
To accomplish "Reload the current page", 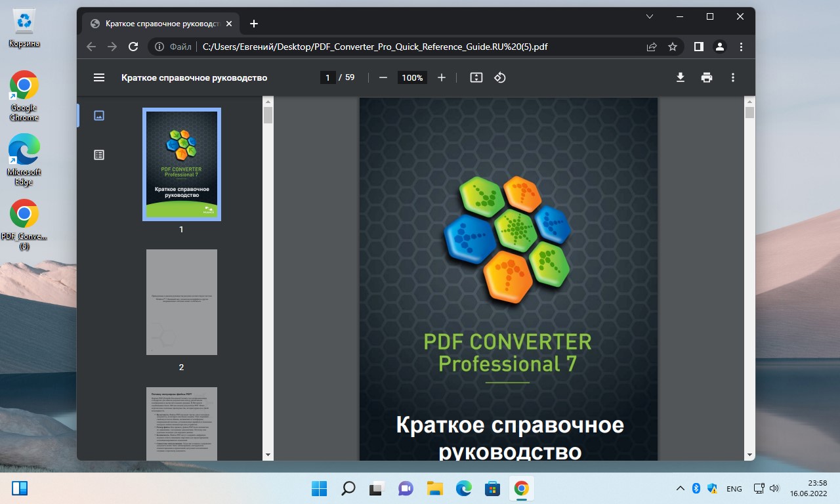I will coord(133,47).
